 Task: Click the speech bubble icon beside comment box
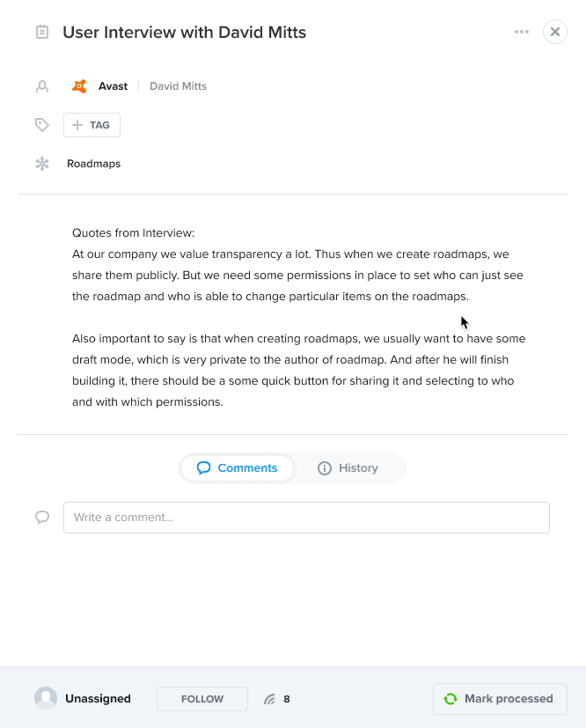42,518
